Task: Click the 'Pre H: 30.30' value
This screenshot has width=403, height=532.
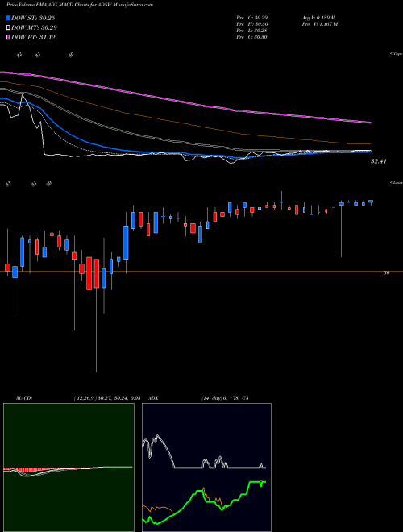Action: pyautogui.click(x=252, y=24)
